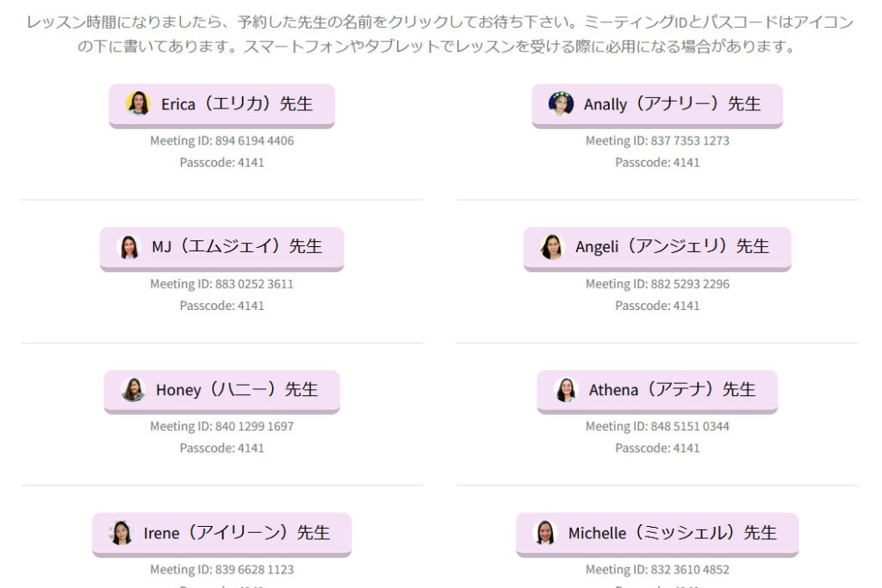
Task: Open Michelle（ミッシェル）先生 lesson button
Action: (672, 533)
